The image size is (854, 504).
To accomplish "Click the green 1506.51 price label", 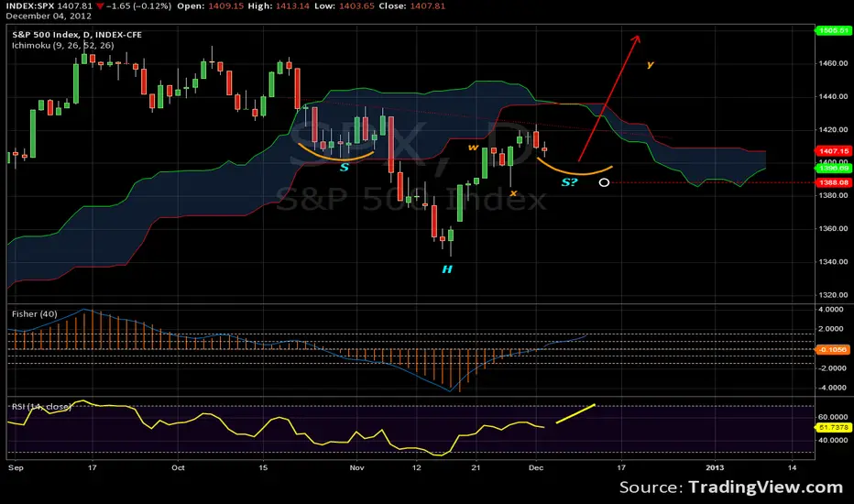I will [x=833, y=30].
